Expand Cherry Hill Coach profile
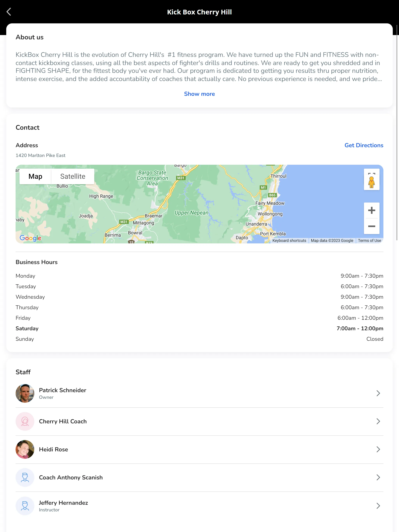This screenshot has height=532, width=399. coord(199,421)
